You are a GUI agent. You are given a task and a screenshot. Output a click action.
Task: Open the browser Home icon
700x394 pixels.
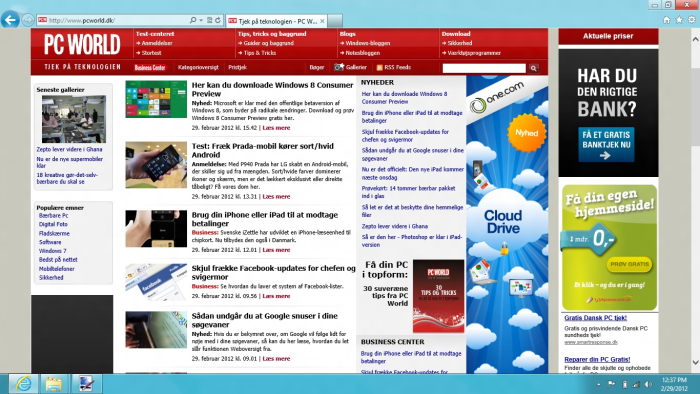[667, 20]
